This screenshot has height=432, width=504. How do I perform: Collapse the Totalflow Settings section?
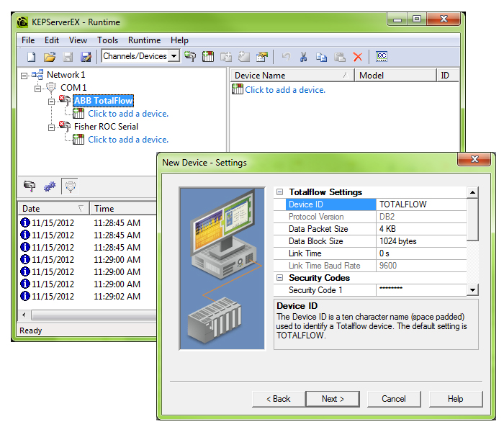tap(279, 192)
